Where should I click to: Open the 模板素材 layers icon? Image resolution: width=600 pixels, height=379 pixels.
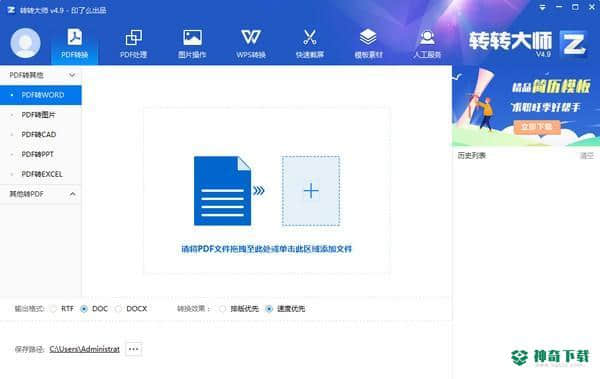368,38
